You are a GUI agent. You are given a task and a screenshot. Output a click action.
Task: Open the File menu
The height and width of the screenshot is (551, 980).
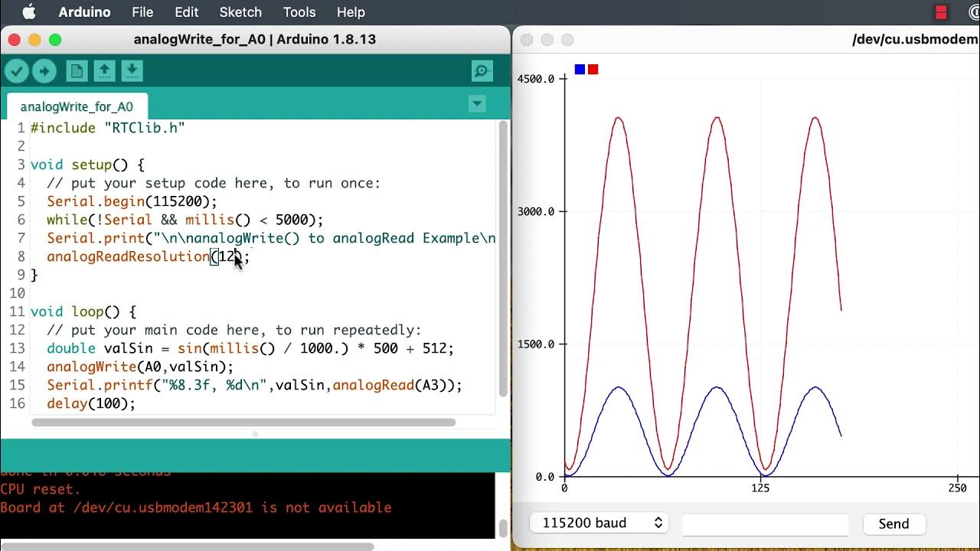[142, 12]
